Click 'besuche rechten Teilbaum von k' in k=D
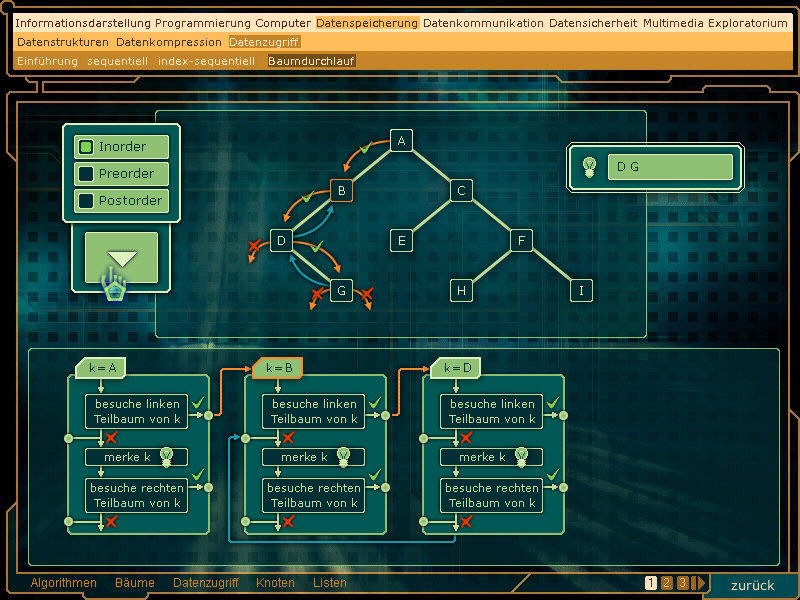Image resolution: width=800 pixels, height=600 pixels. [492, 495]
